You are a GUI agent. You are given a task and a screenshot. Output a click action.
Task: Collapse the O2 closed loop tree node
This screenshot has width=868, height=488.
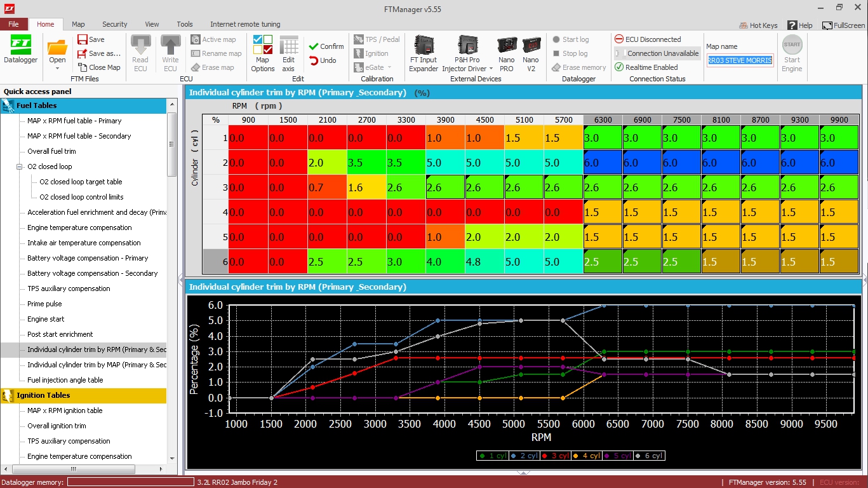tap(20, 166)
